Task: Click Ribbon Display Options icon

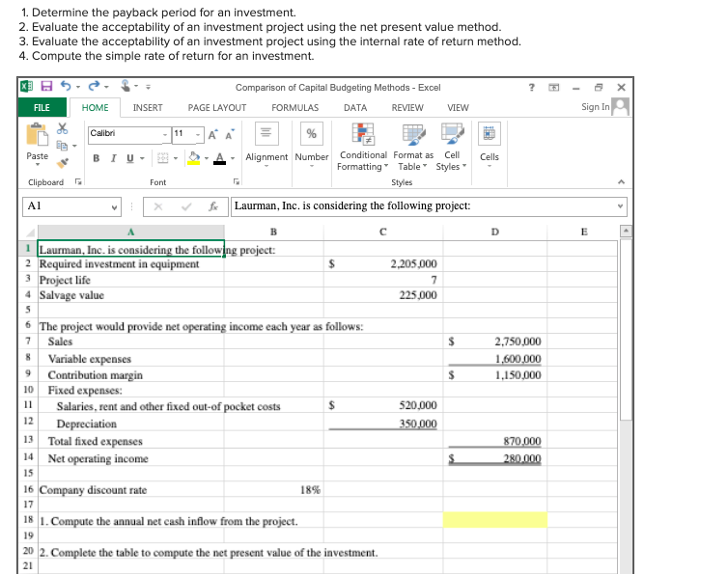Action: 554,87
